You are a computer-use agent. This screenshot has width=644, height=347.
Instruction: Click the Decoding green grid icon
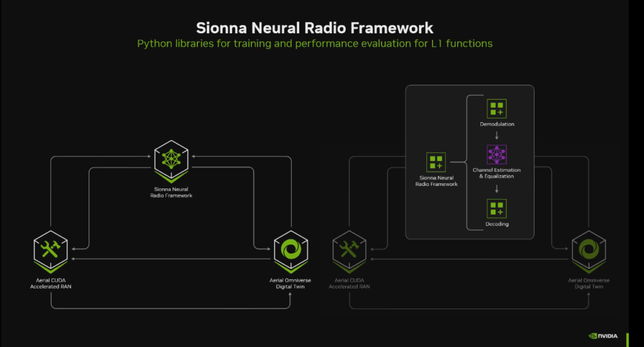click(x=497, y=208)
